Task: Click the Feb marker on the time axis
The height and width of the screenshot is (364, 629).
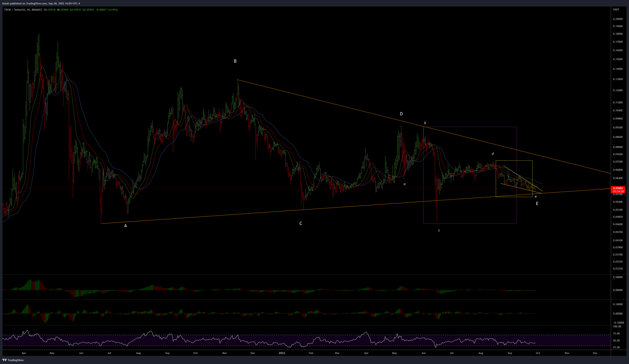Action: pos(311,353)
